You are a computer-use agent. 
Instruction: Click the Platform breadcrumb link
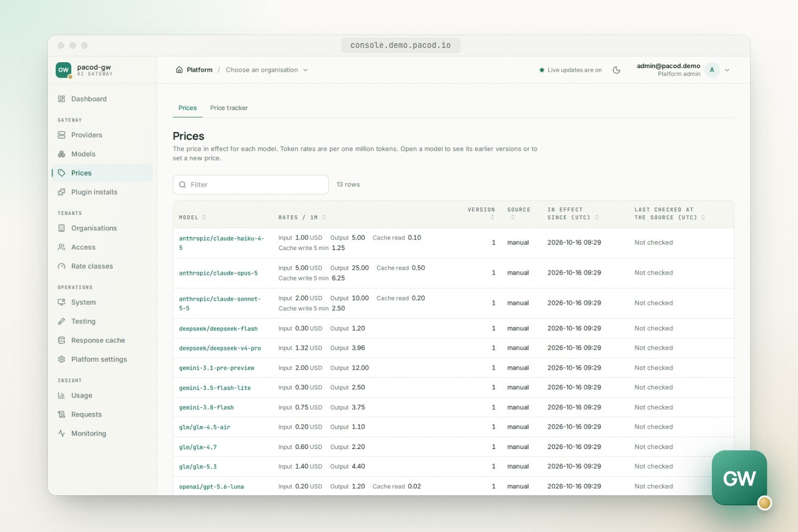coord(199,70)
